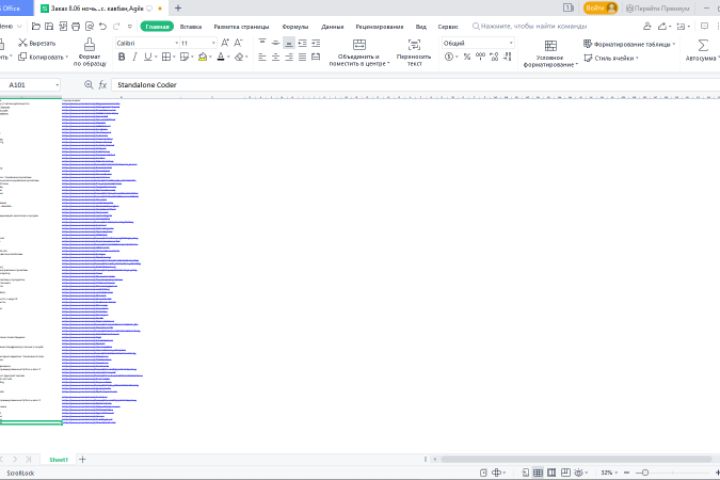The width and height of the screenshot is (720, 480).
Task: Click the Print preview icon
Action: (x=90, y=27)
